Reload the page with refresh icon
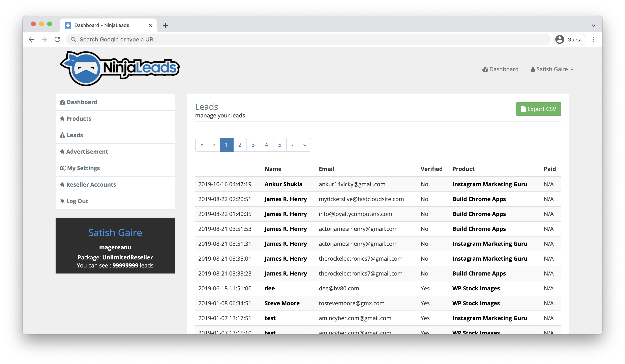The width and height of the screenshot is (625, 364). (x=57, y=39)
